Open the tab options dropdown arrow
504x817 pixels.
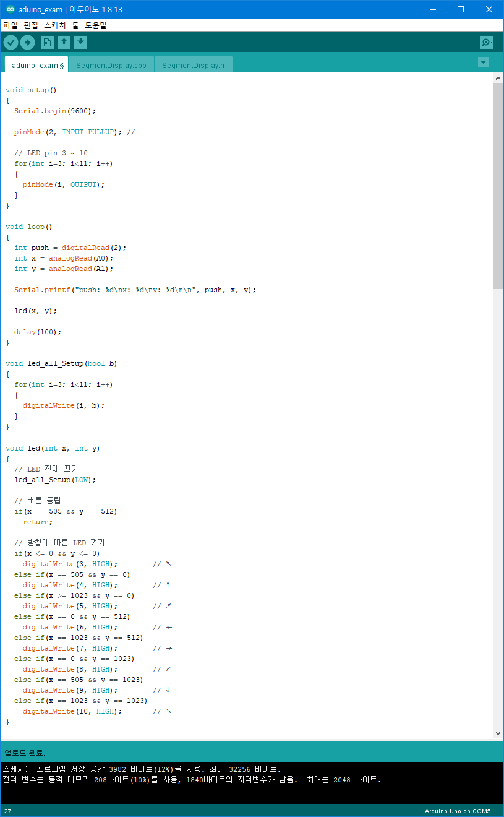(484, 63)
